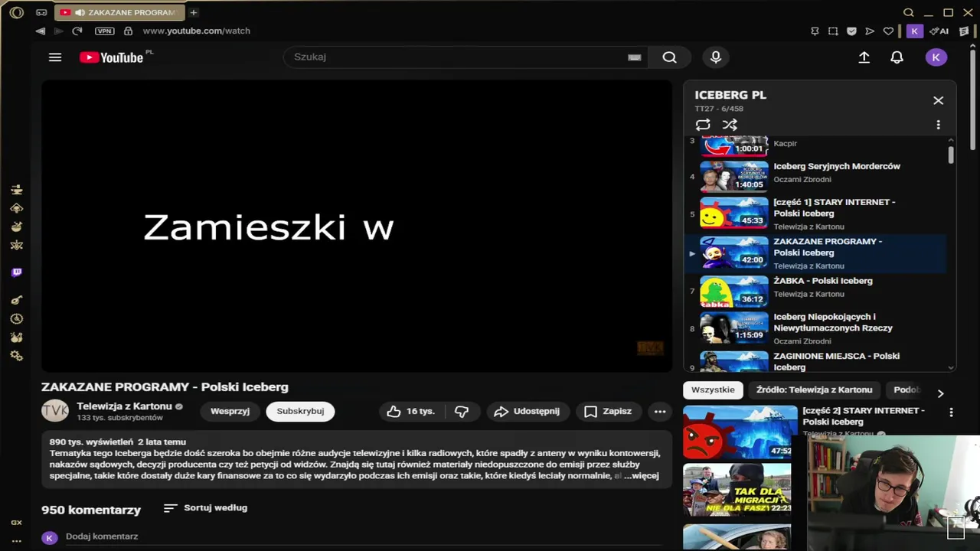The image size is (980, 551).
Task: Close the ICEBERG PL playlist panel
Action: coord(938,100)
